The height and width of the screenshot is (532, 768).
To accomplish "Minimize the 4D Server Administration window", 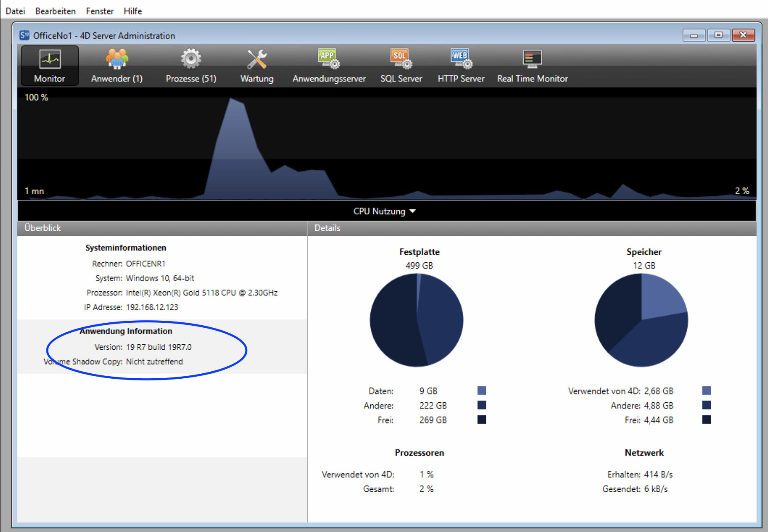I will (x=694, y=35).
